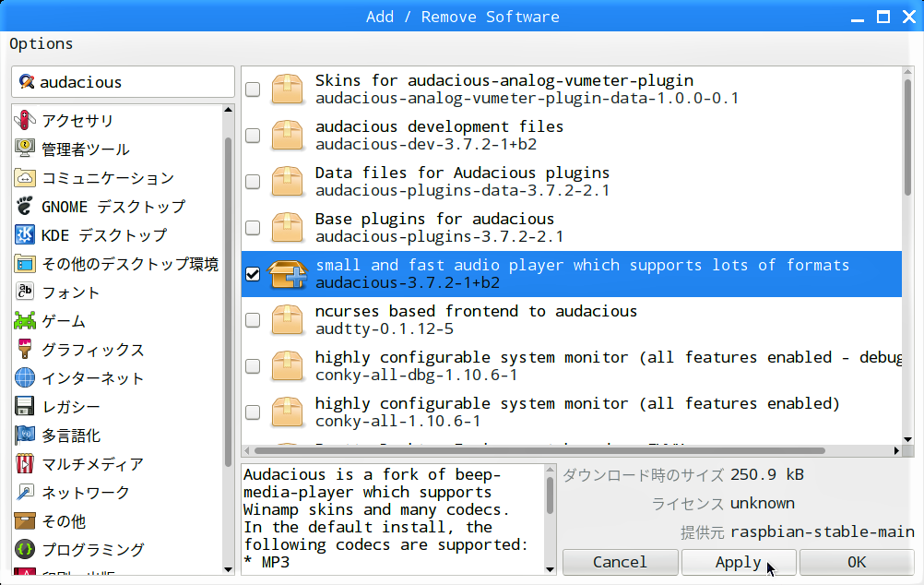Click the プログラミング braces icon

pyautogui.click(x=25, y=550)
